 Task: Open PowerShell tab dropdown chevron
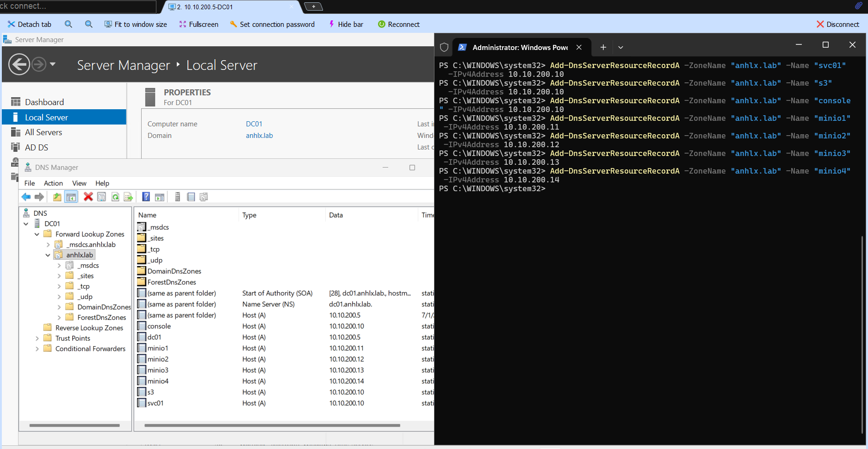point(620,47)
